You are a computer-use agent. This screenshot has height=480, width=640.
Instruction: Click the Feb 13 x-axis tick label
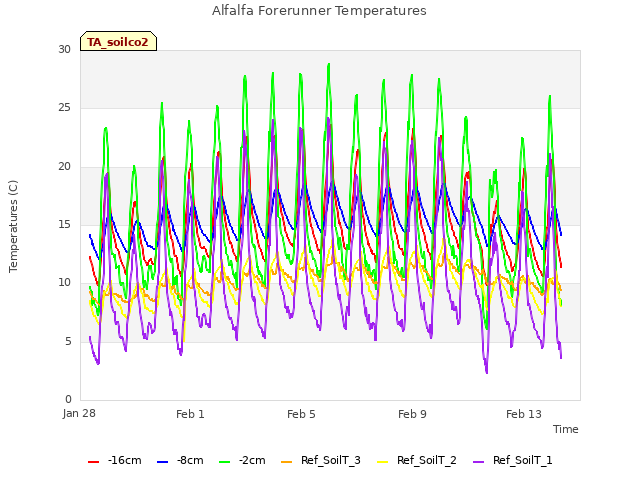tap(524, 414)
